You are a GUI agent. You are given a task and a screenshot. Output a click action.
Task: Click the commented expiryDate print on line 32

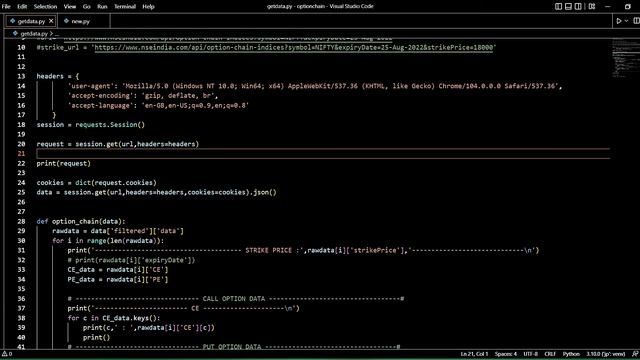point(131,260)
